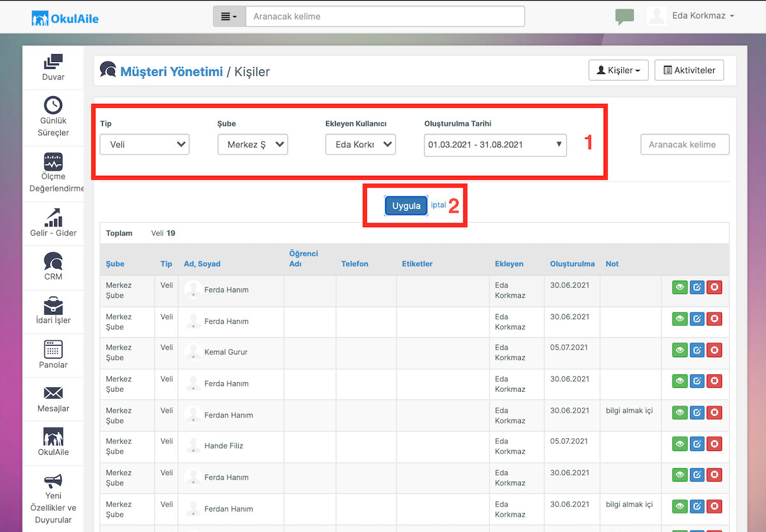Viewport: 766px width, 532px height.
Task: Sort by the Tip column header
Action: (x=167, y=263)
